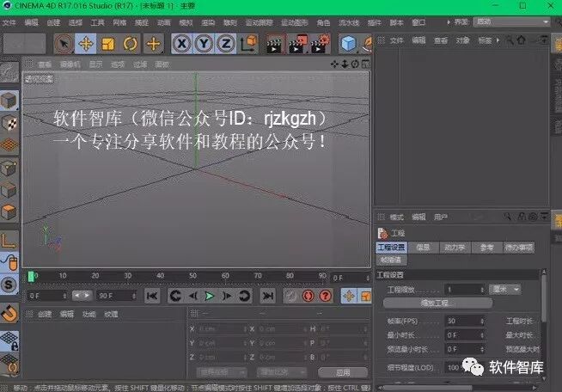Switch to Texture mode checkered cube icon
The image size is (562, 392).
tap(9, 123)
